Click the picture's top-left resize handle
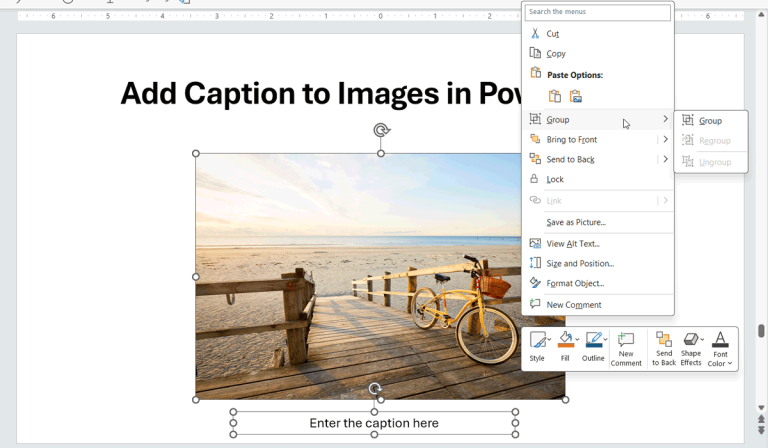768x448 pixels. pyautogui.click(x=196, y=154)
